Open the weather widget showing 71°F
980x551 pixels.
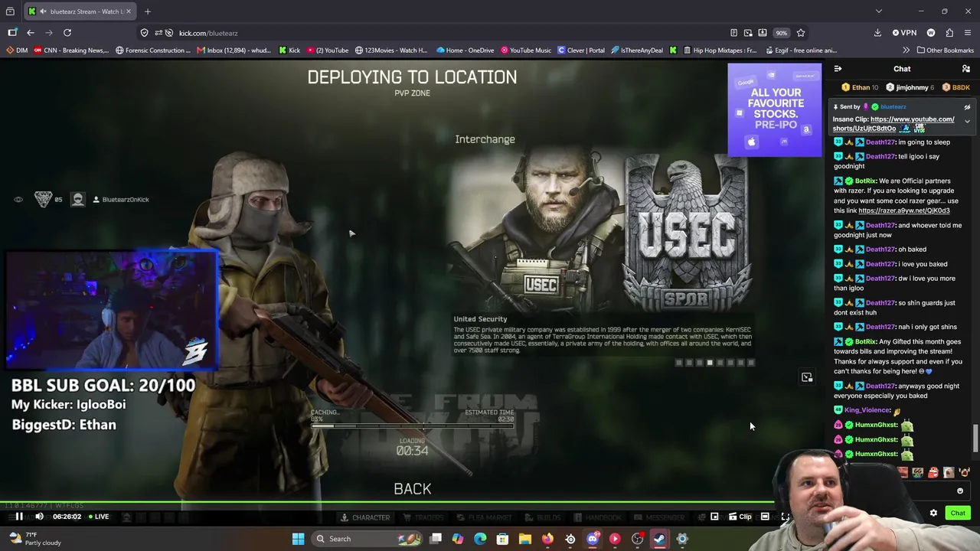pos(34,539)
